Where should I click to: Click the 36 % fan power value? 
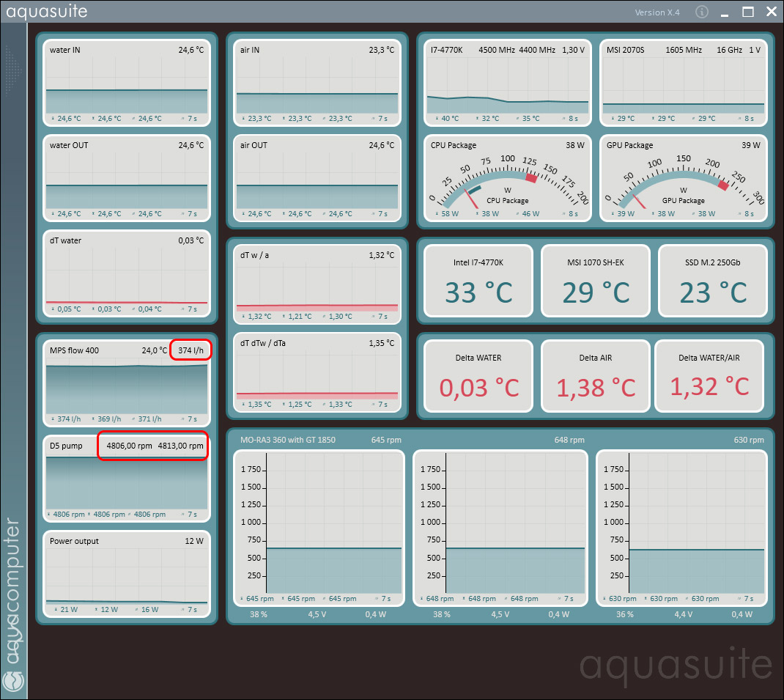coord(624,614)
